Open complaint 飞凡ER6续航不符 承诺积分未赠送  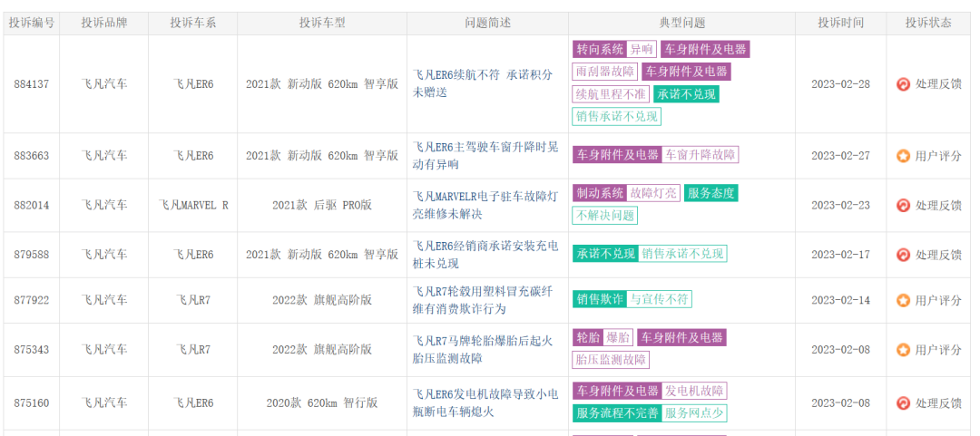(483, 83)
